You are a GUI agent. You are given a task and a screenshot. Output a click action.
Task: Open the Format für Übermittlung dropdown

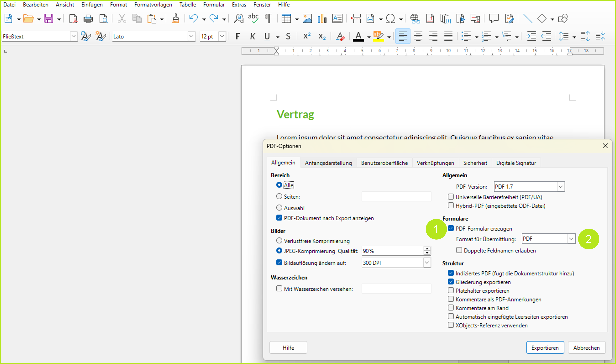[x=571, y=238]
